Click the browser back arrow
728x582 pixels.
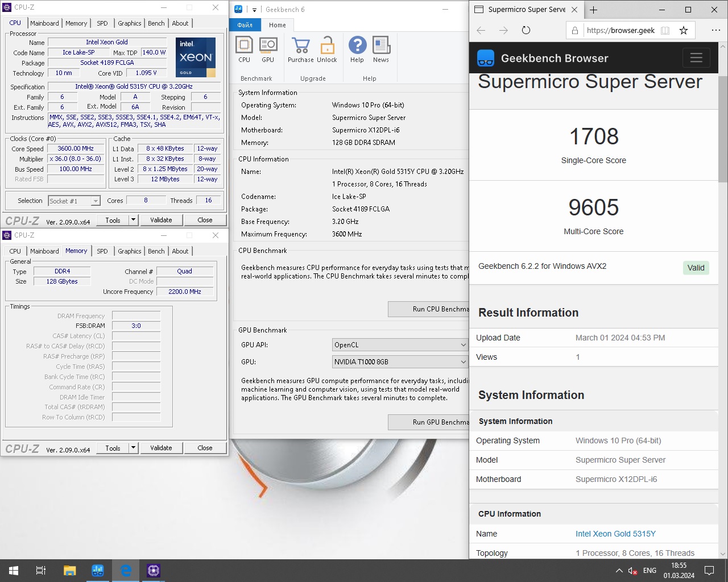click(481, 30)
